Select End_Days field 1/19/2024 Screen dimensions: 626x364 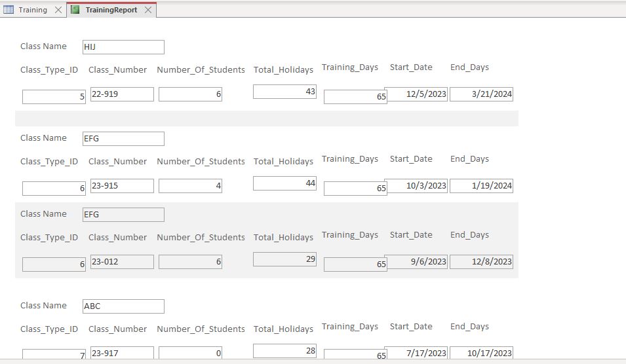point(482,186)
